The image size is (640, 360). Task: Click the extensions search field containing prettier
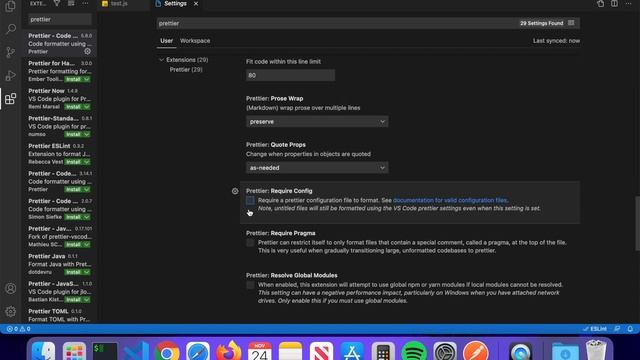coord(60,19)
